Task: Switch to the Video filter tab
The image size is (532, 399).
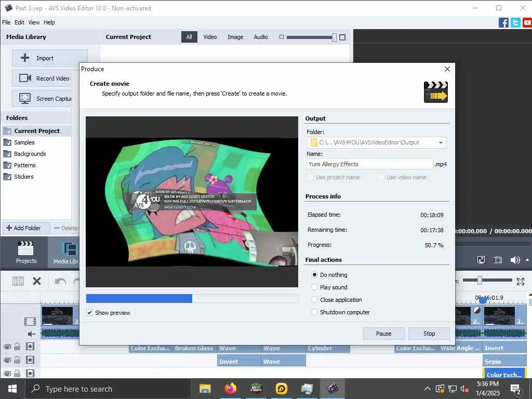Action: click(x=210, y=37)
